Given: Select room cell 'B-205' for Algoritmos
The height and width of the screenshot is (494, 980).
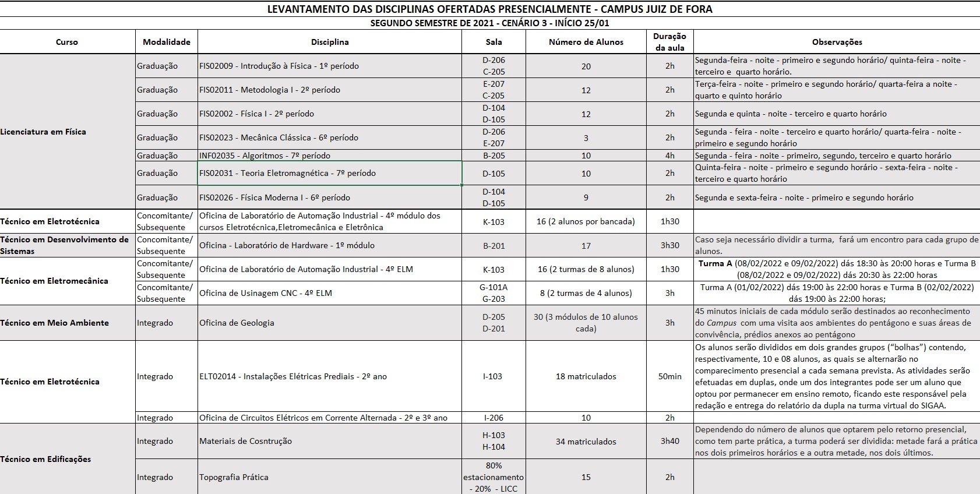Looking at the screenshot, I should tap(493, 156).
